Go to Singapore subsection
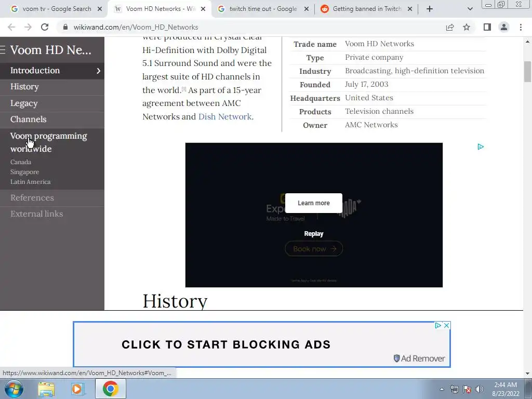This screenshot has width=532, height=399. [24, 172]
